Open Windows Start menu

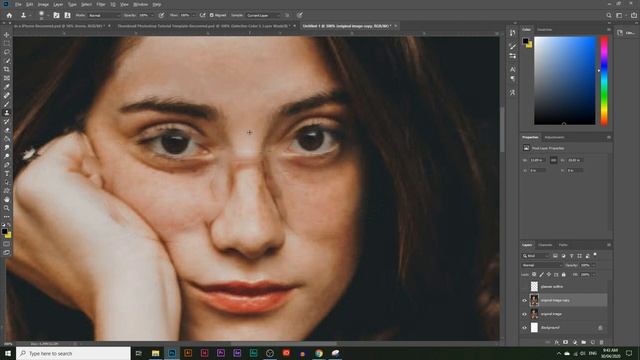click(x=8, y=353)
